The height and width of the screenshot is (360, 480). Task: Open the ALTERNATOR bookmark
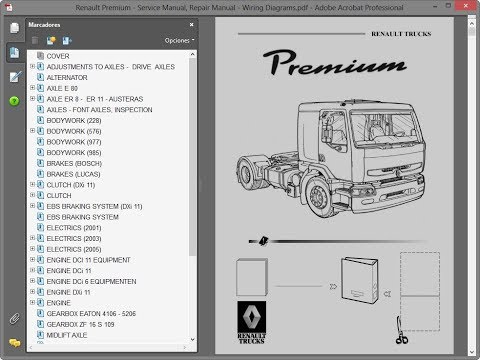tap(67, 77)
